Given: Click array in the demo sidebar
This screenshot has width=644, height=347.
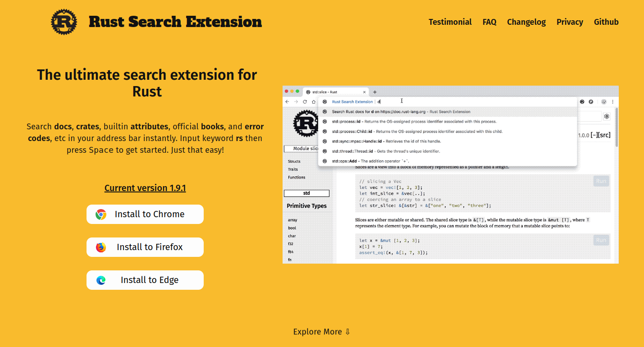Looking at the screenshot, I should click(x=292, y=220).
